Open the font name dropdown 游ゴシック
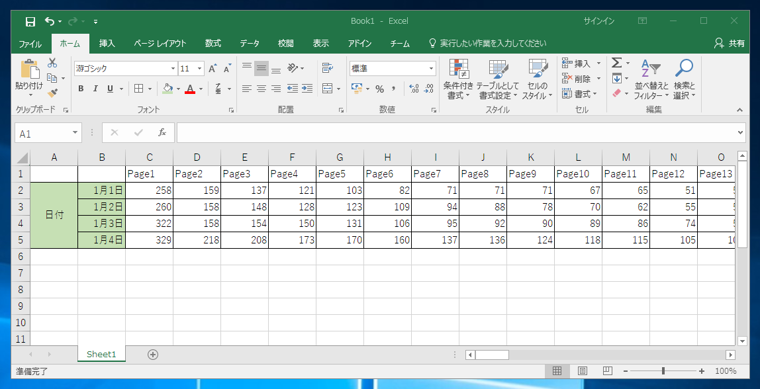 173,69
